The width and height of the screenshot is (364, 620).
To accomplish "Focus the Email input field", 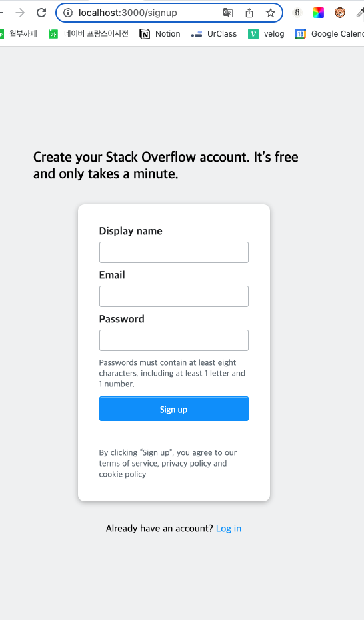I will (x=174, y=296).
